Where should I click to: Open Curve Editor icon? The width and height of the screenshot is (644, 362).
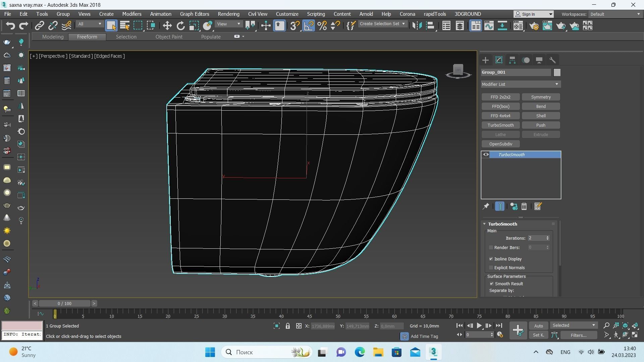(x=489, y=26)
